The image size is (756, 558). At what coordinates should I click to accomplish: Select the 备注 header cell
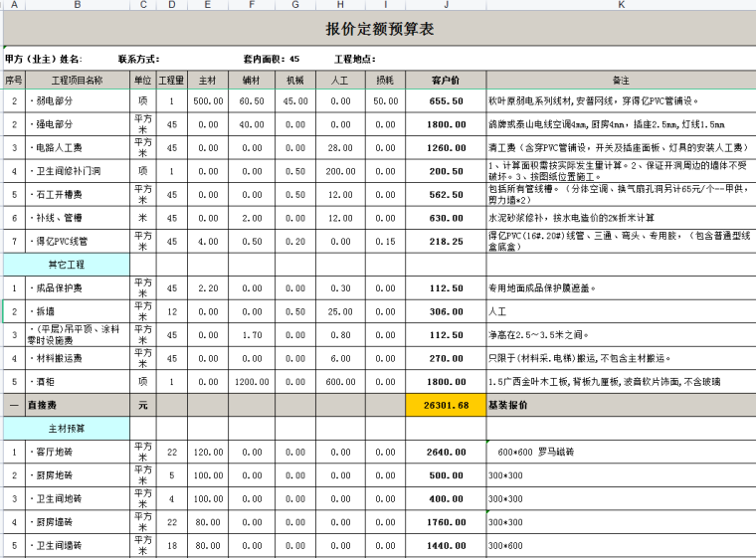(621, 80)
